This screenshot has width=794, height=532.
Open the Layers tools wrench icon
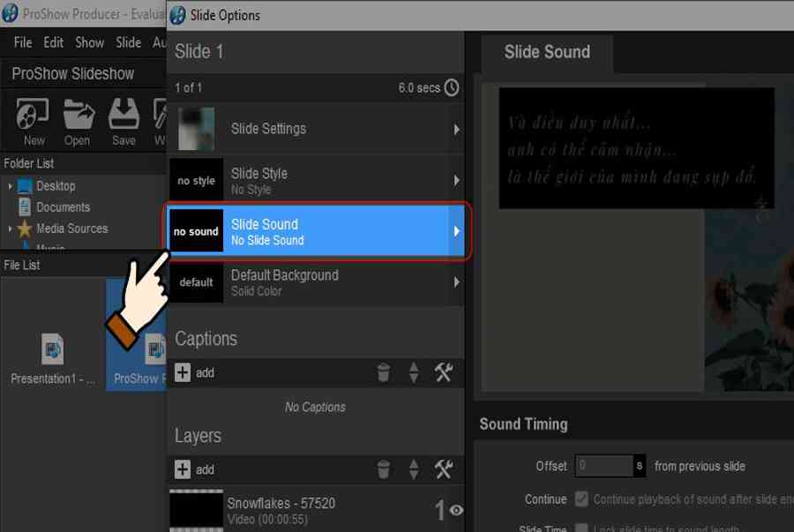pos(444,470)
